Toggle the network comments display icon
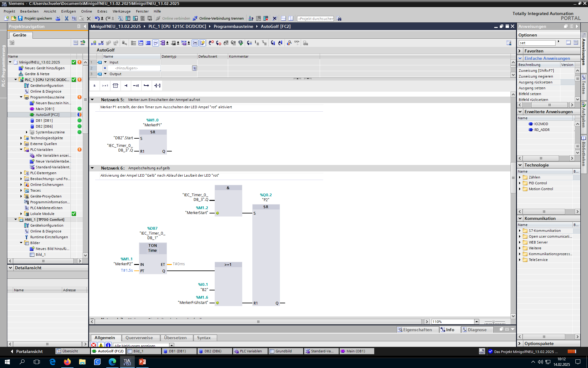This screenshot has width=588, height=368. [x=195, y=43]
